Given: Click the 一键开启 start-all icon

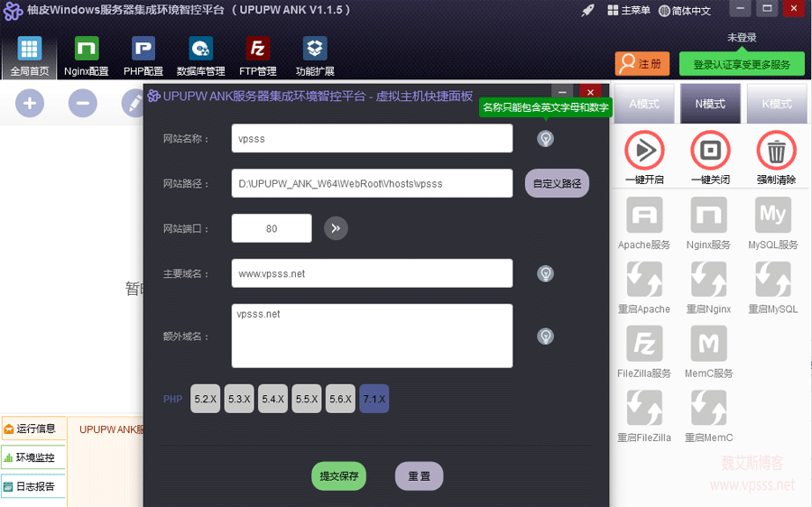Looking at the screenshot, I should click(644, 151).
